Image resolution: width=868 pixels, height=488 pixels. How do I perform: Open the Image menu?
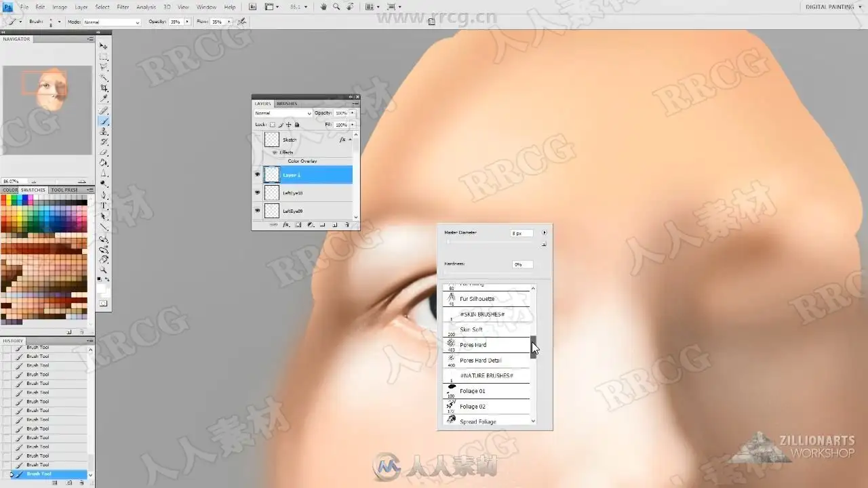coord(60,7)
